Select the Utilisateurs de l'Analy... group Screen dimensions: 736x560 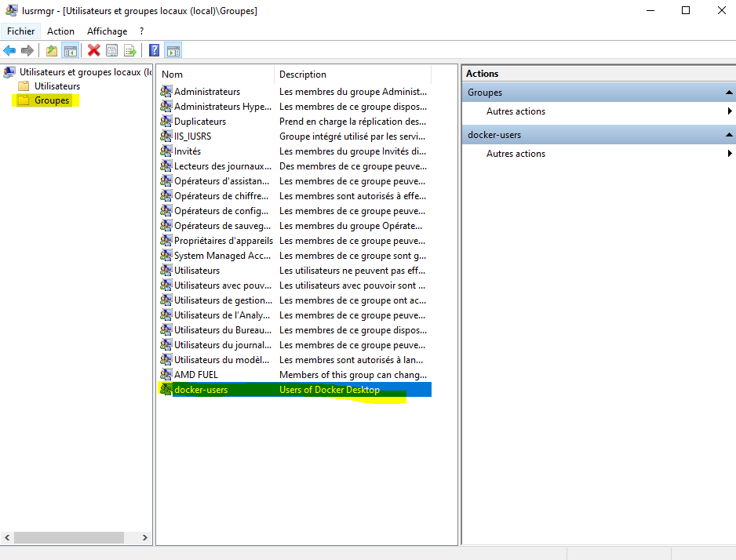click(x=222, y=315)
